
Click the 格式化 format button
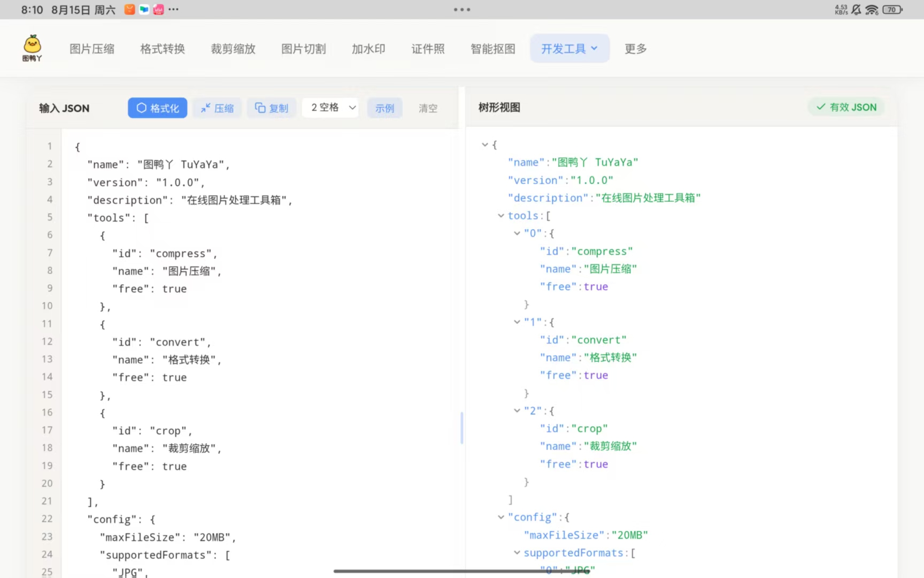tap(158, 108)
